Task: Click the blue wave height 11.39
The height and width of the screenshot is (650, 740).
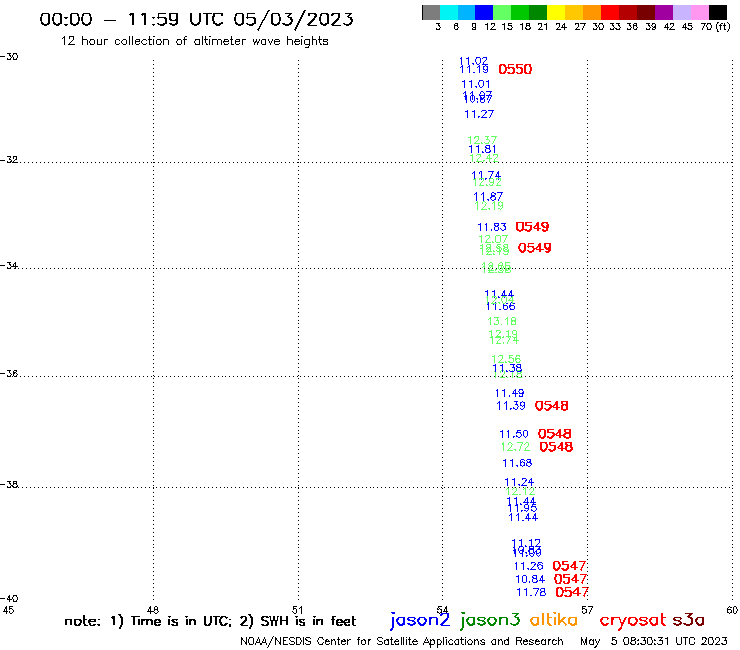Action: point(511,406)
